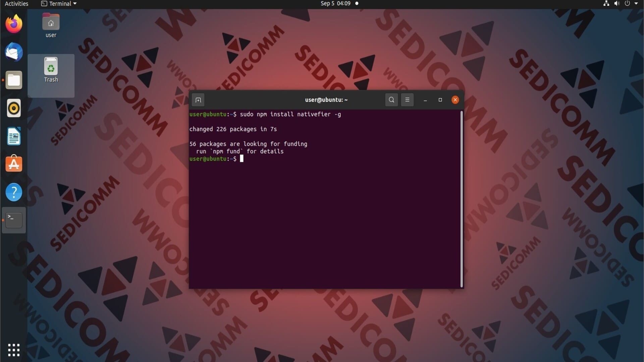Open a new tab in the terminal window
644x362 pixels.
coord(198,100)
